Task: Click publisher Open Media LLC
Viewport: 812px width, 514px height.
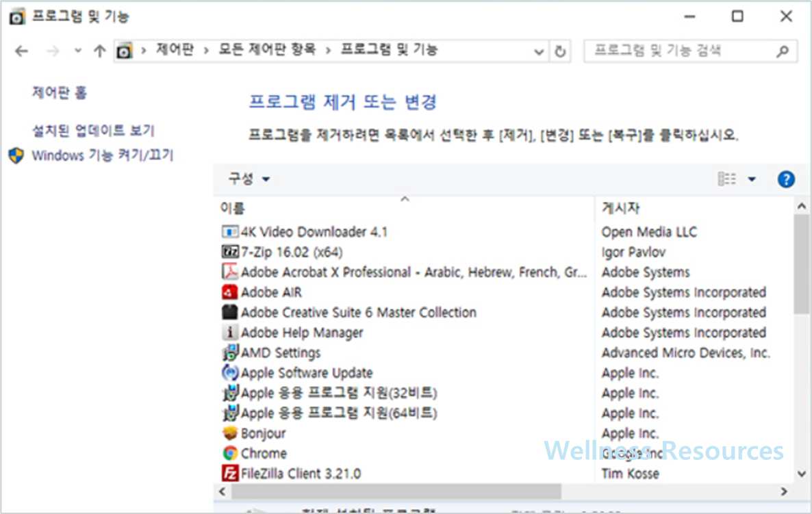Action: coord(649,231)
